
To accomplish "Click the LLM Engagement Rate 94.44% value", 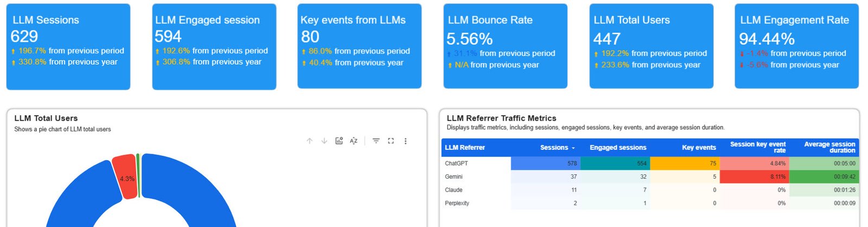I will 767,39.
